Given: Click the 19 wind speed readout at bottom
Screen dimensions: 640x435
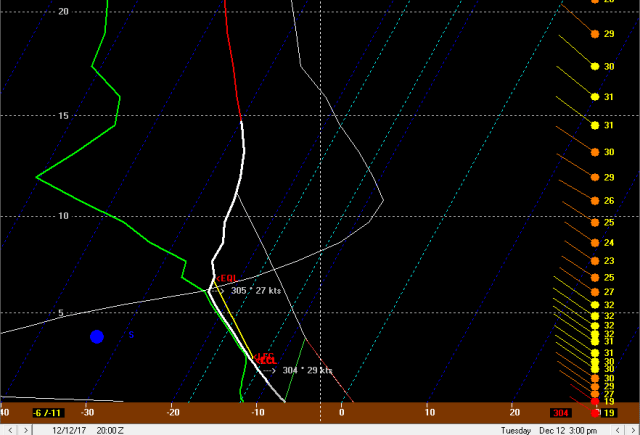Looking at the screenshot, I should pyautogui.click(x=609, y=413).
